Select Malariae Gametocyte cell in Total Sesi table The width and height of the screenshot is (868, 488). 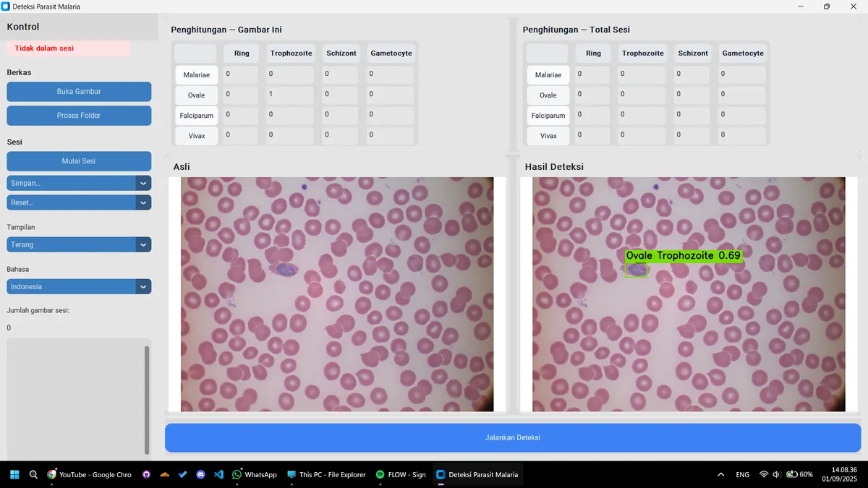[743, 74]
